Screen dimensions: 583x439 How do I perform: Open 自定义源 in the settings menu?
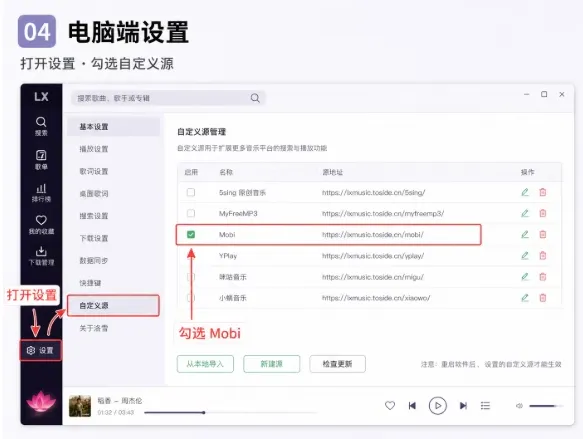113,306
